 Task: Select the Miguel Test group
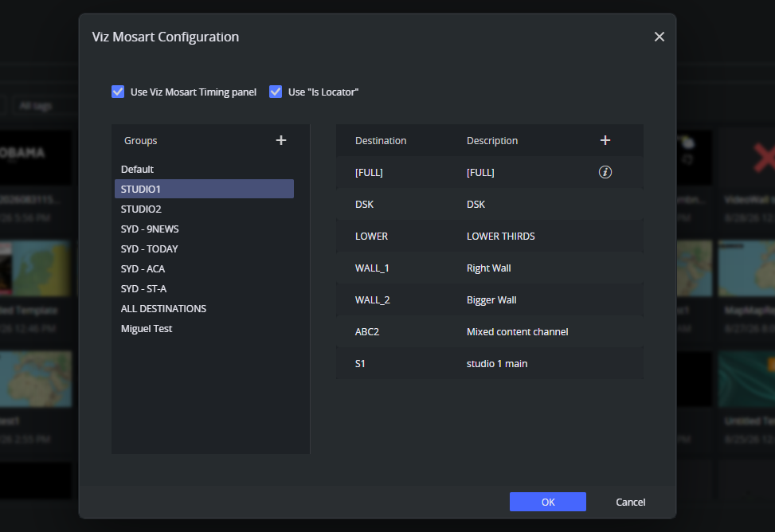pyautogui.click(x=204, y=328)
